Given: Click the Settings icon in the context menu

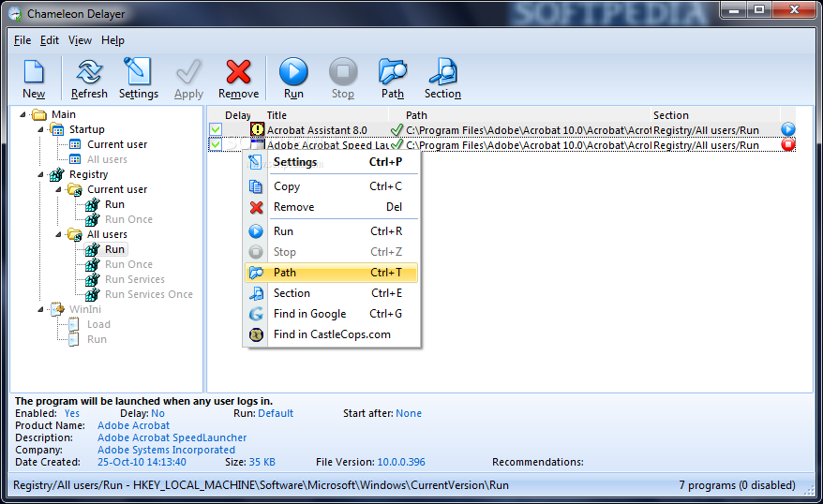Looking at the screenshot, I should pos(255,162).
